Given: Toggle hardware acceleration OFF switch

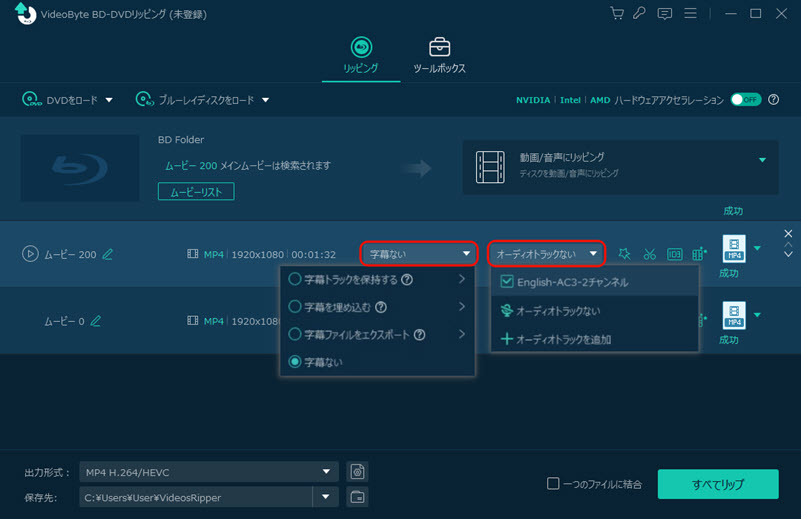Looking at the screenshot, I should pyautogui.click(x=745, y=100).
